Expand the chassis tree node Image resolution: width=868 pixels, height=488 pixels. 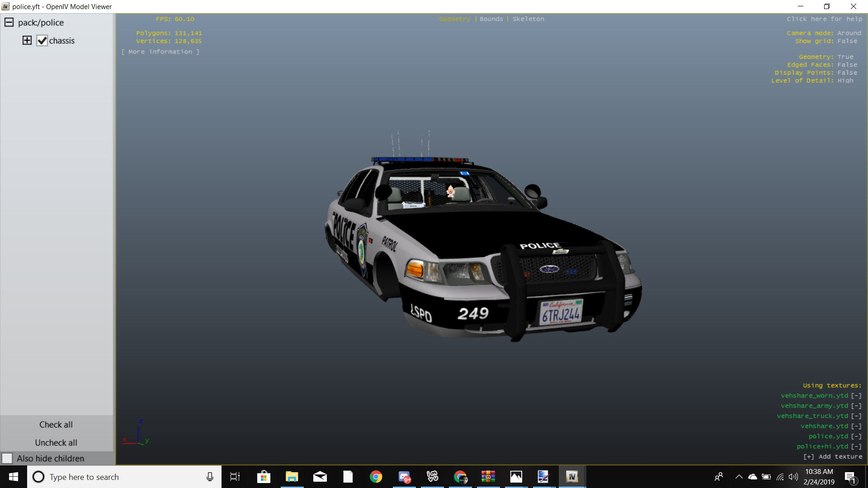[x=27, y=41]
